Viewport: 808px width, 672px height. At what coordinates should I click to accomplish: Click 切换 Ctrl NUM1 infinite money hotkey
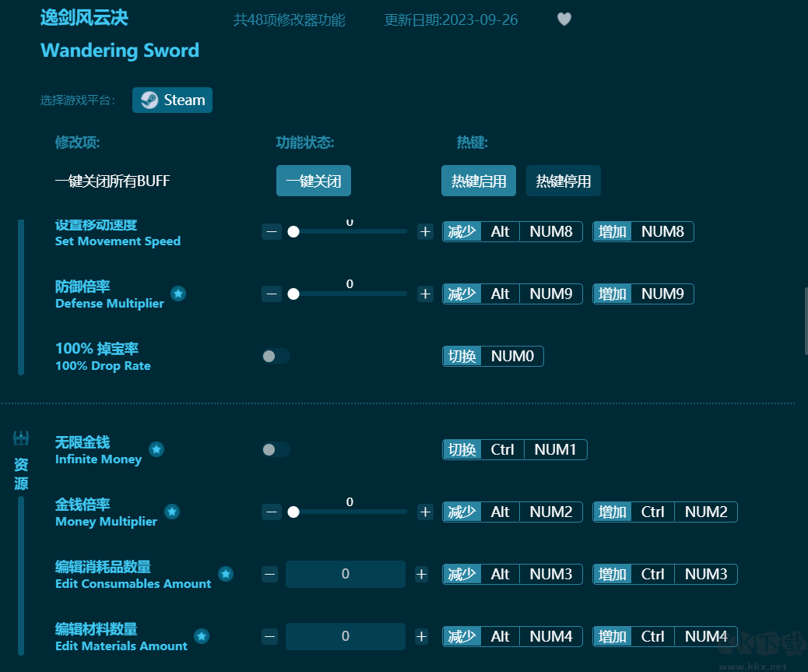click(515, 450)
